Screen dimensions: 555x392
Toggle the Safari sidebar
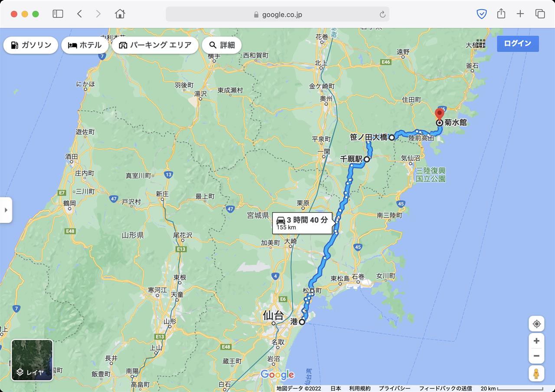(58, 14)
